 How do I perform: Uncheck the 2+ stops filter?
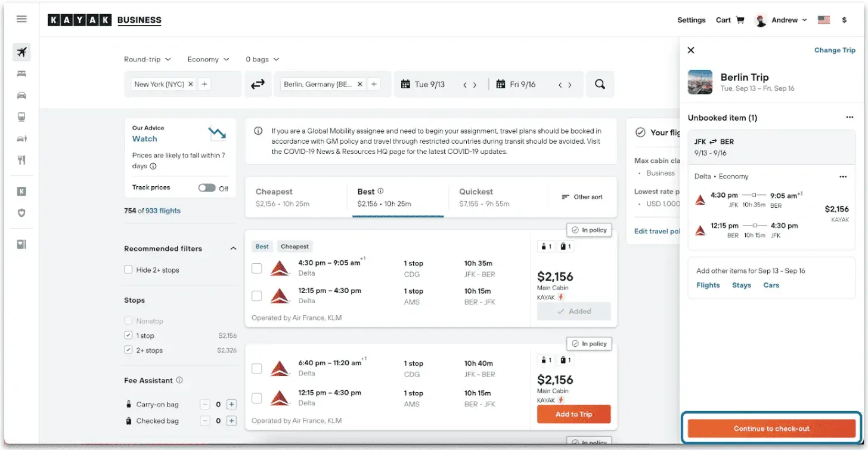pyautogui.click(x=128, y=350)
